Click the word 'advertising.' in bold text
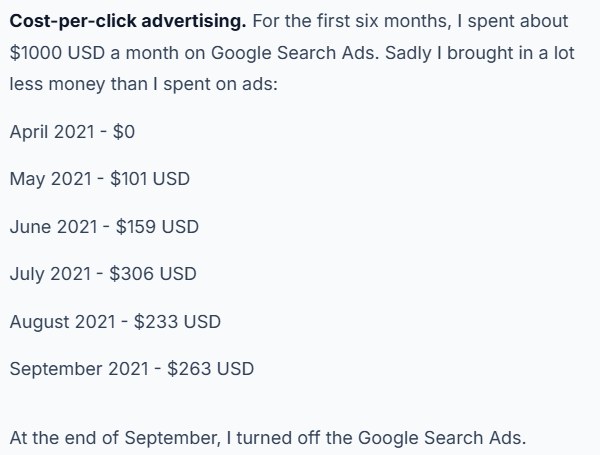Image resolution: width=600 pixels, height=455 pixels. point(194,21)
